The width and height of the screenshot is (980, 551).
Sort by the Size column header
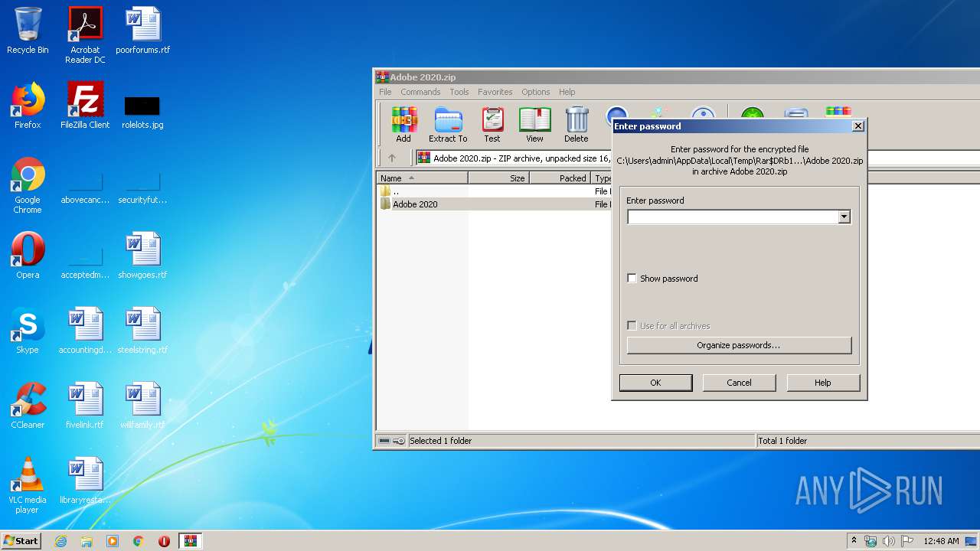pos(498,178)
